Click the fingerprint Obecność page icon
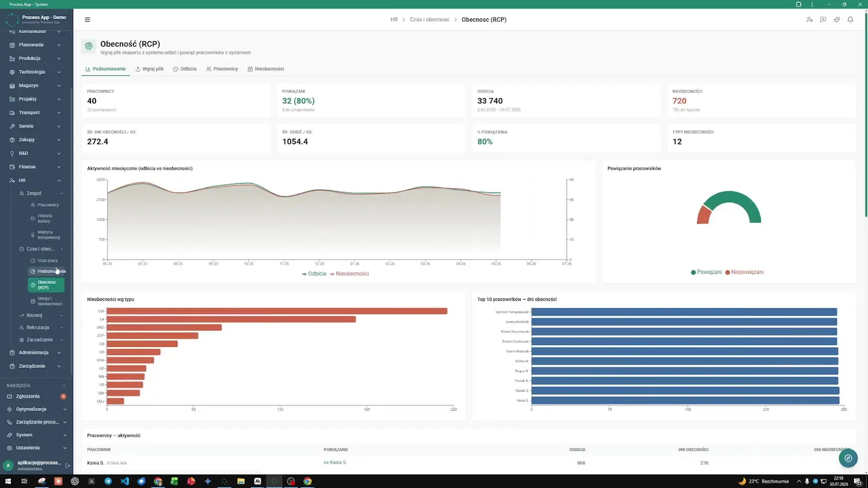Image resolution: width=868 pixels, height=488 pixels. [x=89, y=46]
